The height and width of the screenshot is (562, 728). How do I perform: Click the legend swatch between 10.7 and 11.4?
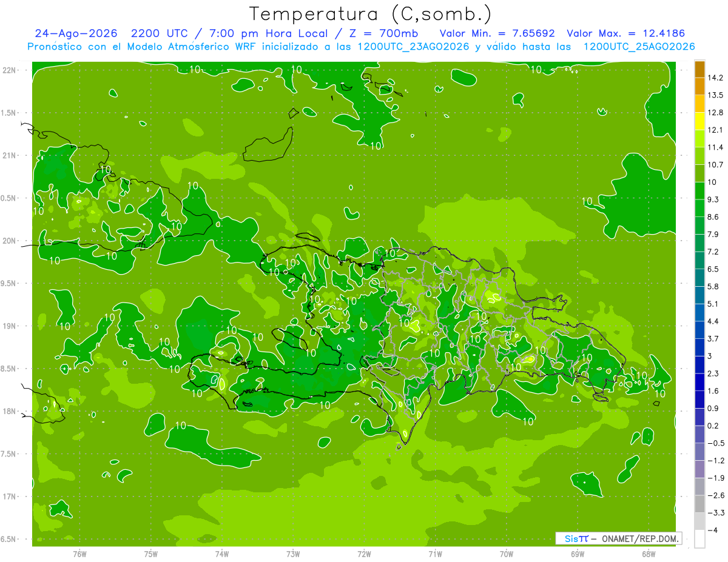click(699, 156)
